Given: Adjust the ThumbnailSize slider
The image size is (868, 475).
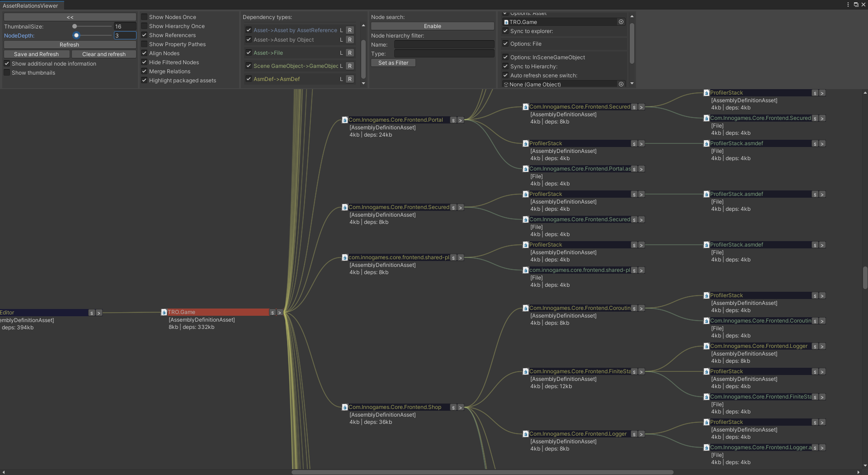Looking at the screenshot, I should tap(93, 27).
